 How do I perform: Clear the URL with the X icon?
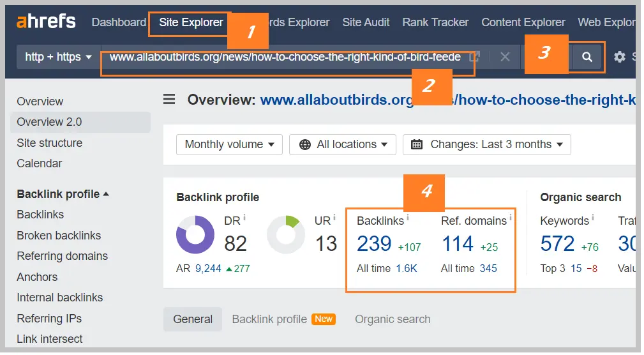click(505, 57)
